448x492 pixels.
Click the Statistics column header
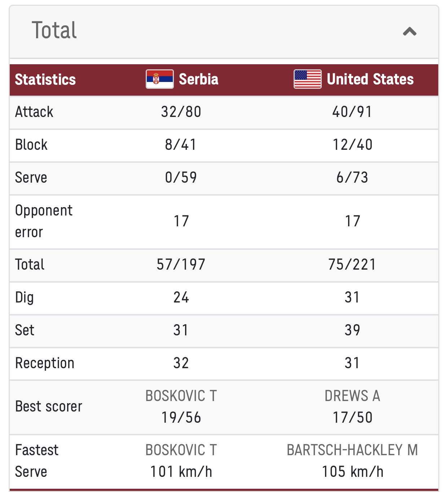[x=45, y=79]
